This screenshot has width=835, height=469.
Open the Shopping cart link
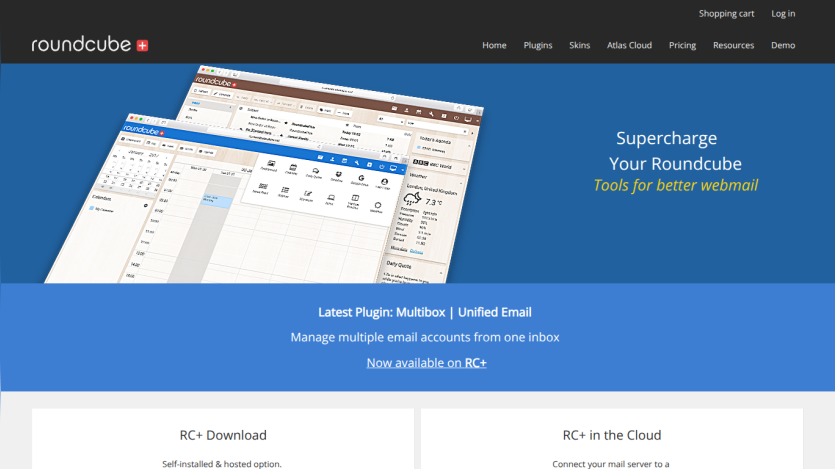pyautogui.click(x=726, y=14)
